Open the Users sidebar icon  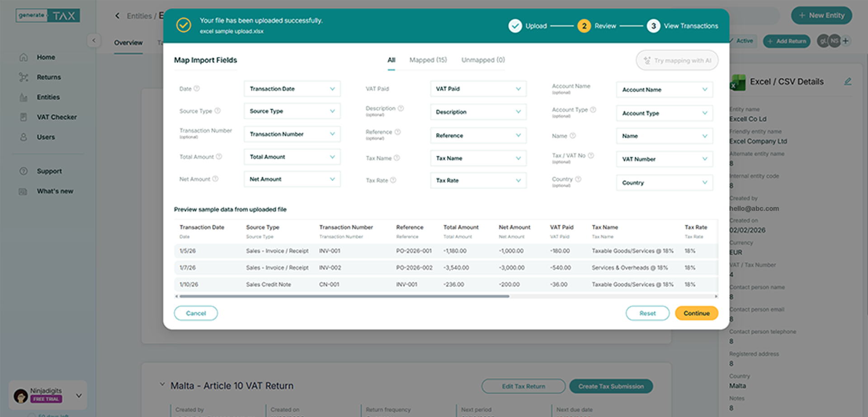[24, 137]
